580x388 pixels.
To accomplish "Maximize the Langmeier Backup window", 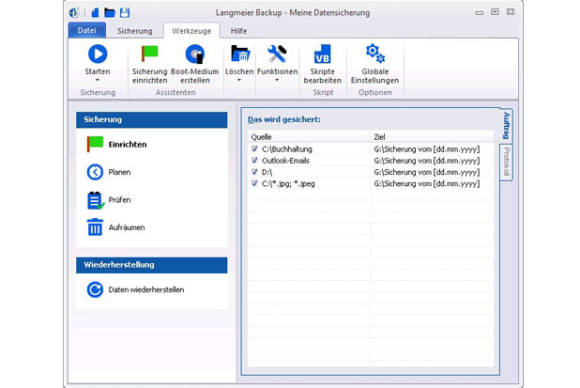I will tap(495, 12).
